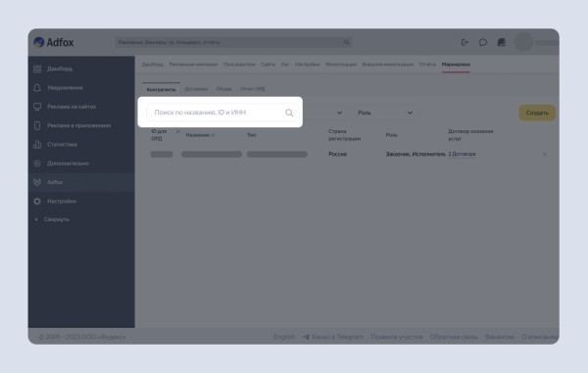This screenshot has height=373, width=588.
Task: Switch language via English footer link
Action: tap(284, 337)
